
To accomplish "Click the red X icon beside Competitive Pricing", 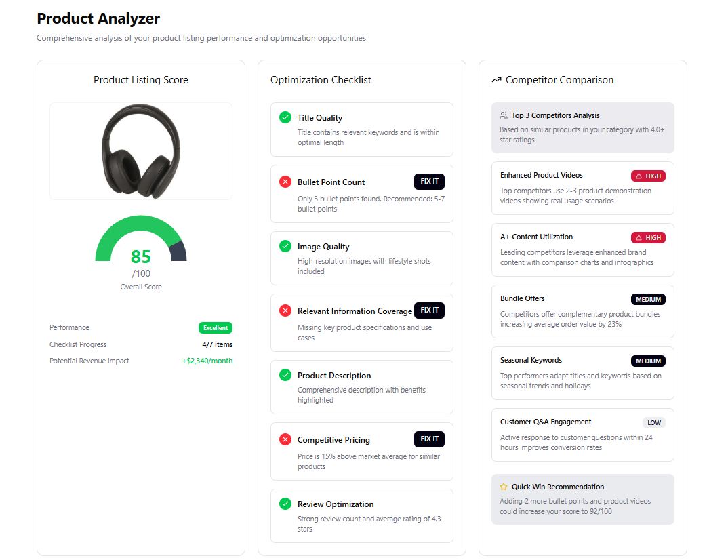I will pyautogui.click(x=284, y=439).
